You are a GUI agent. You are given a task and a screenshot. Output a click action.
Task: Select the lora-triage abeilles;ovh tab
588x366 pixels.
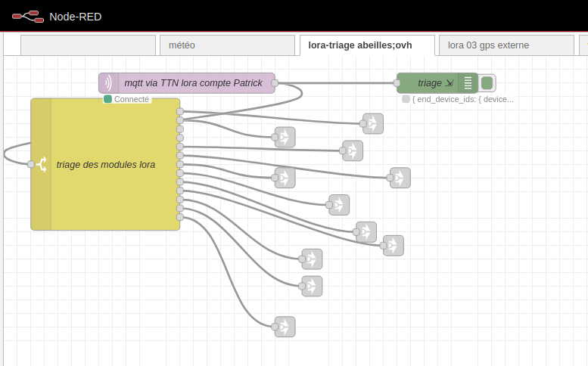[x=366, y=45]
